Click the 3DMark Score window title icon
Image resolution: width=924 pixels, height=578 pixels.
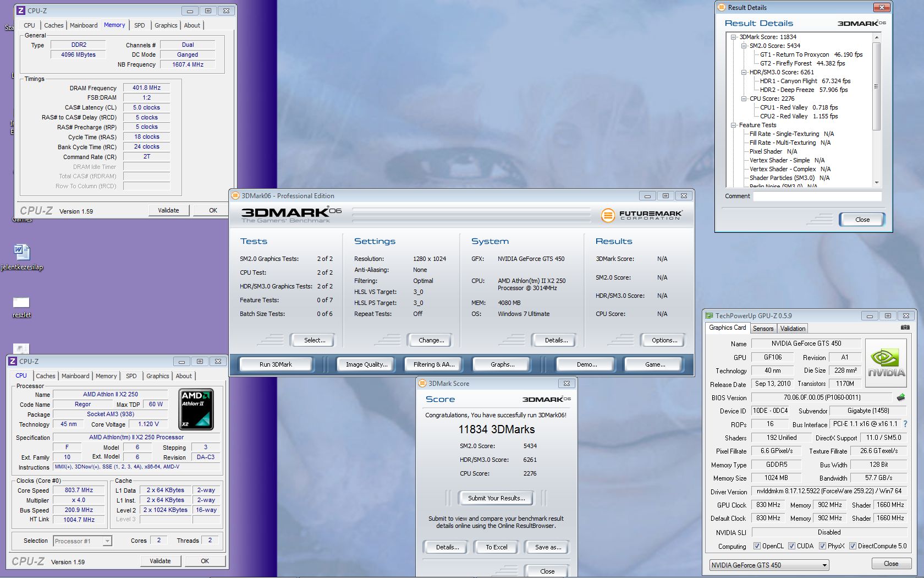click(x=422, y=383)
